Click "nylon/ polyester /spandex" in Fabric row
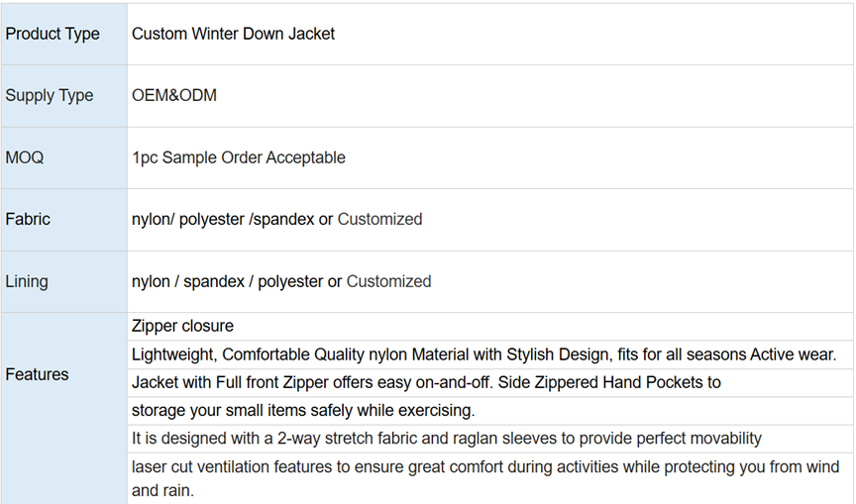 pos(223,219)
